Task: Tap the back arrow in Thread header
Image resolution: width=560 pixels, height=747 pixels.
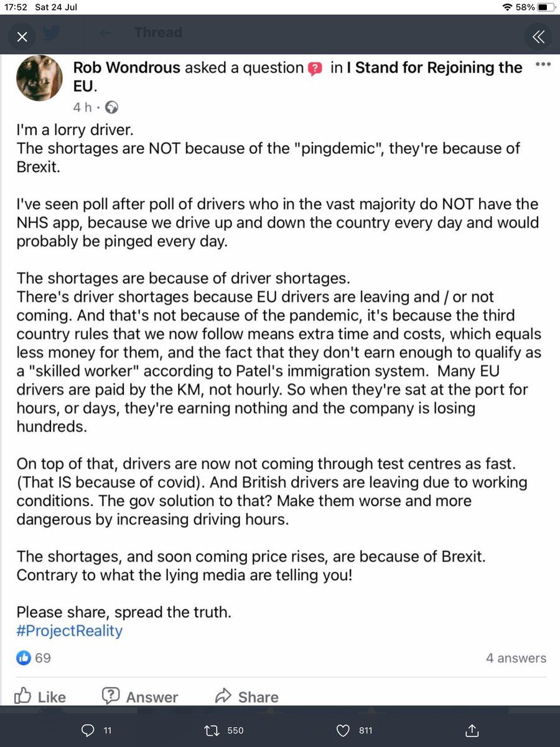Action: click(105, 33)
